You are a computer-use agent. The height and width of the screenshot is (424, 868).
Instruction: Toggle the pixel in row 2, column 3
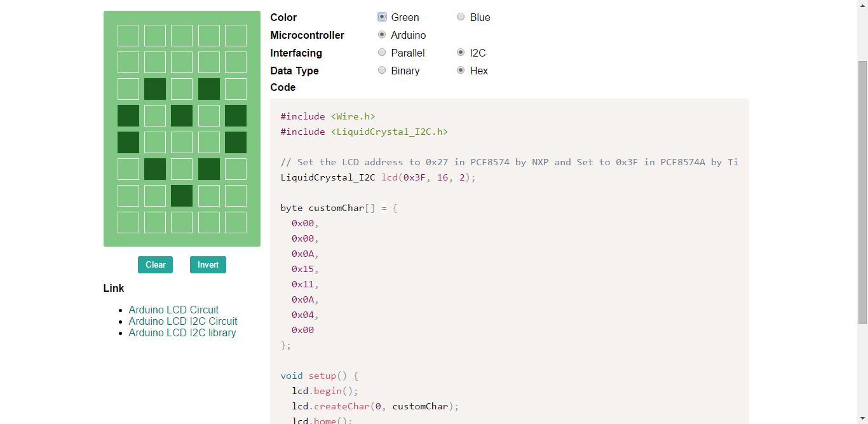pyautogui.click(x=182, y=62)
